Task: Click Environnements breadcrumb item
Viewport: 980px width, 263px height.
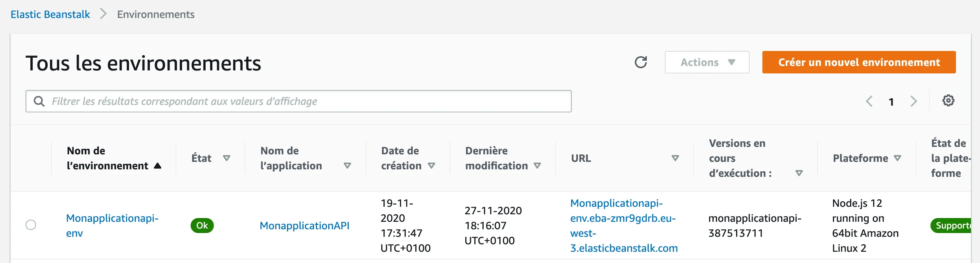Action: [156, 15]
